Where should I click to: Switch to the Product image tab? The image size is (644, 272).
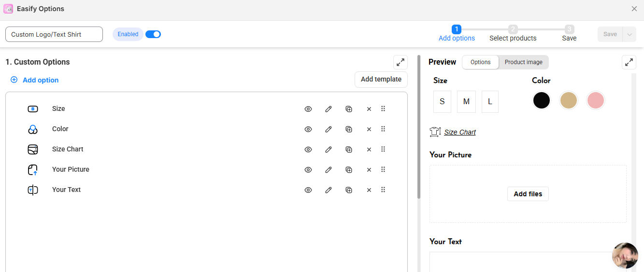pyautogui.click(x=523, y=62)
